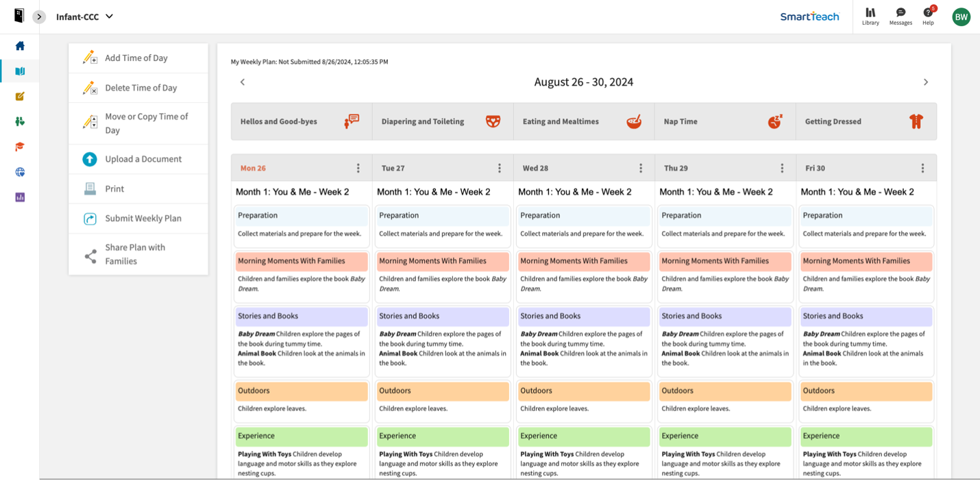
Task: Select the graduation cap icon in the sidebar
Action: (x=20, y=147)
